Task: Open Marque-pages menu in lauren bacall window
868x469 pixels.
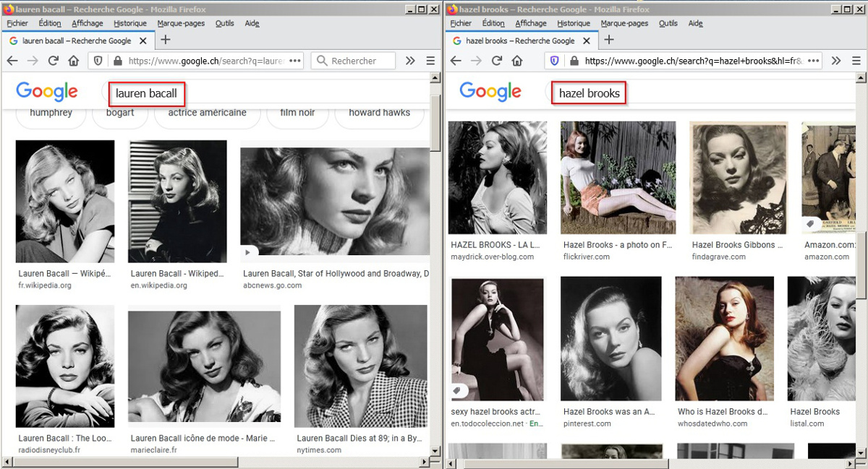Action: tap(181, 23)
